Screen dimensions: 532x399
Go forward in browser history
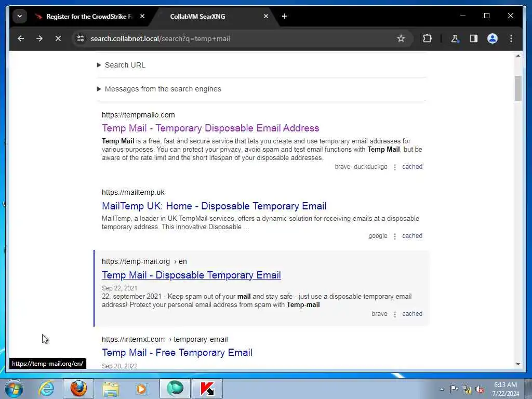39,38
